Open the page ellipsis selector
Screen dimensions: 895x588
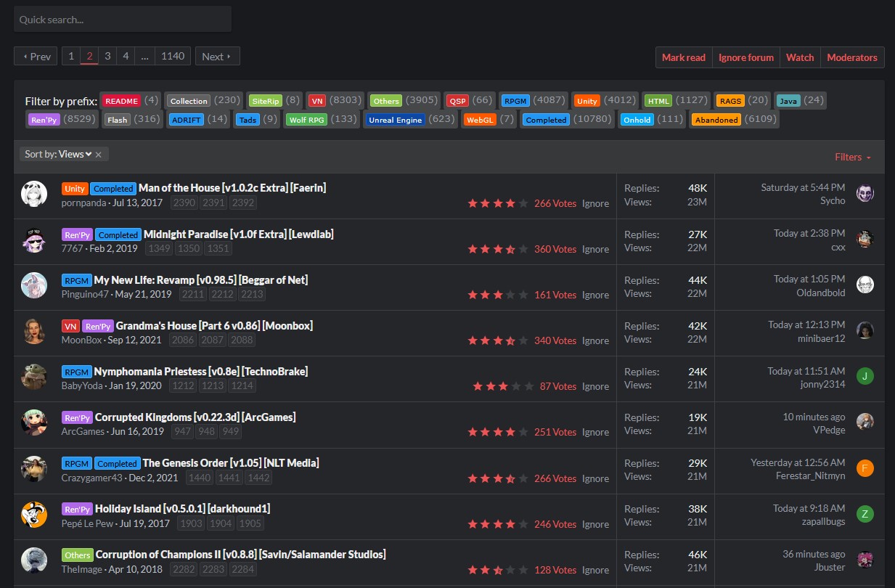click(x=145, y=56)
